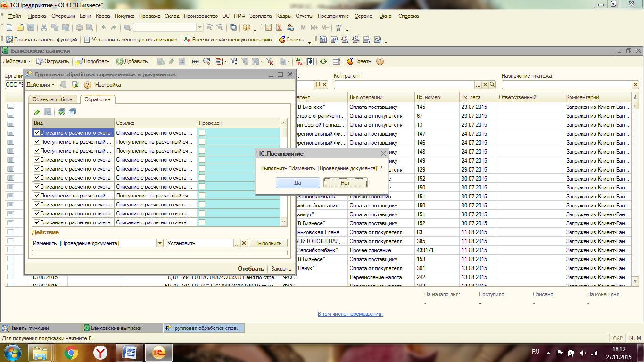
Task: Click Настройка in group processing toolbar
Action: tap(108, 85)
